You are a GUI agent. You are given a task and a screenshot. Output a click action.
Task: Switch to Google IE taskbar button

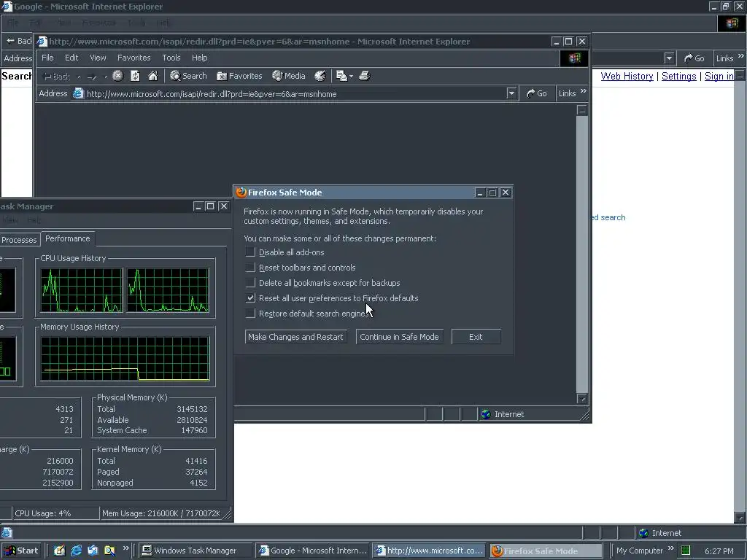pyautogui.click(x=312, y=551)
